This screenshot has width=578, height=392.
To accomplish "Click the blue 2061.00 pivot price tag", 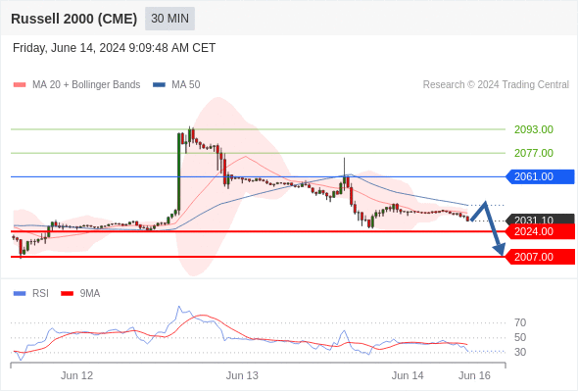I will click(x=540, y=176).
